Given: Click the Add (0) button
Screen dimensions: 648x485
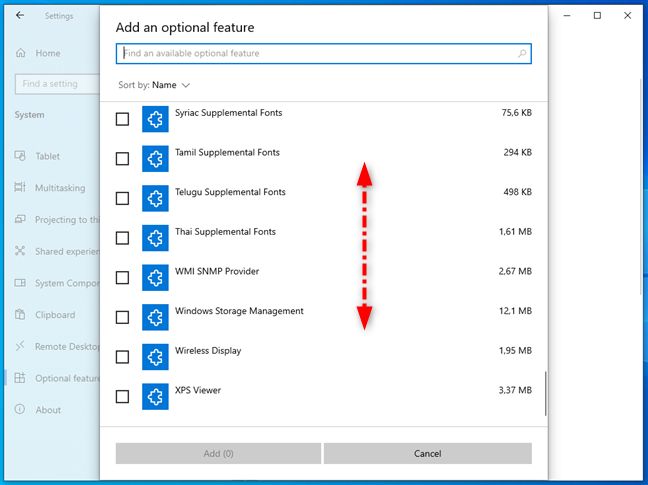Looking at the screenshot, I should click(218, 454).
